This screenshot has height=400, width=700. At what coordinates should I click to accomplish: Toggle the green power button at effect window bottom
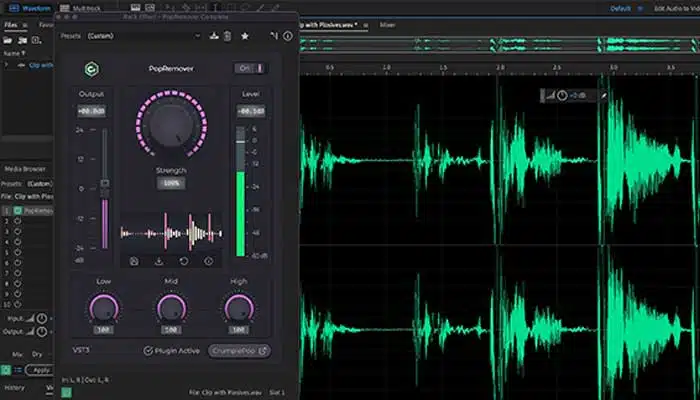coord(67,392)
